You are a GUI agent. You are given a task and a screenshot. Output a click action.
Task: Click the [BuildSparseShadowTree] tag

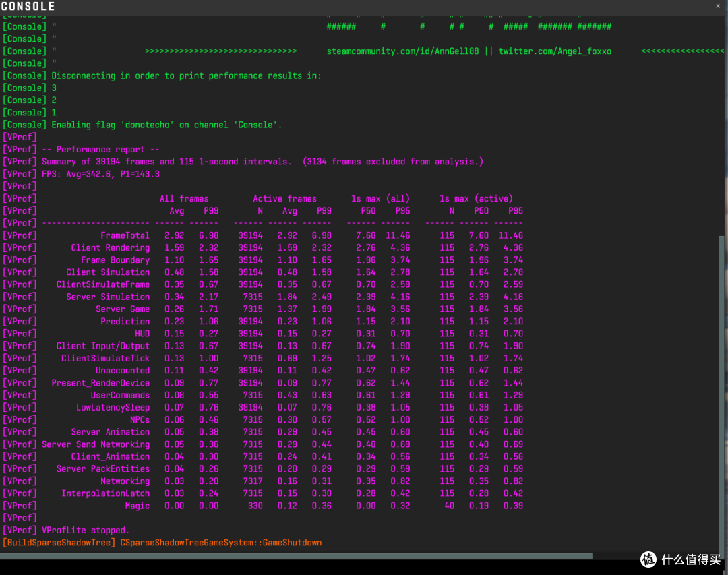click(59, 543)
